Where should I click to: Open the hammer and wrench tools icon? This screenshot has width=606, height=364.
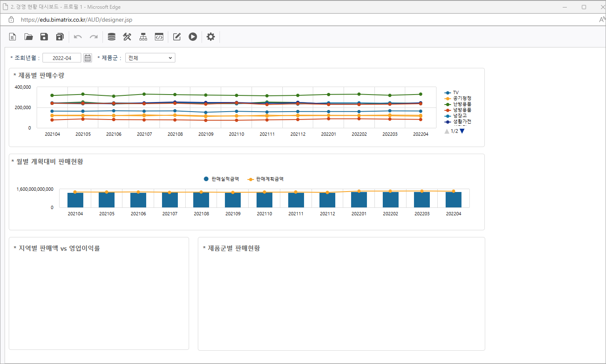click(x=127, y=37)
